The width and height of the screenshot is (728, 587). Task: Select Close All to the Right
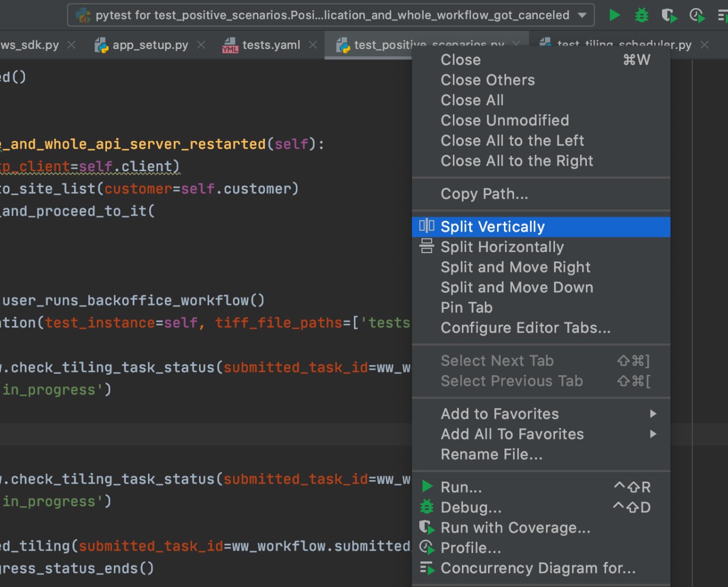(x=541, y=161)
